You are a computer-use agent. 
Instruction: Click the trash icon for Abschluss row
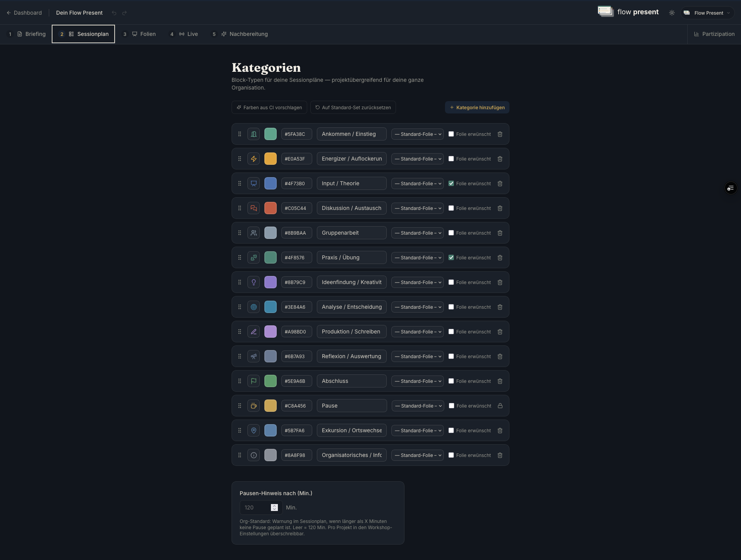[500, 381]
